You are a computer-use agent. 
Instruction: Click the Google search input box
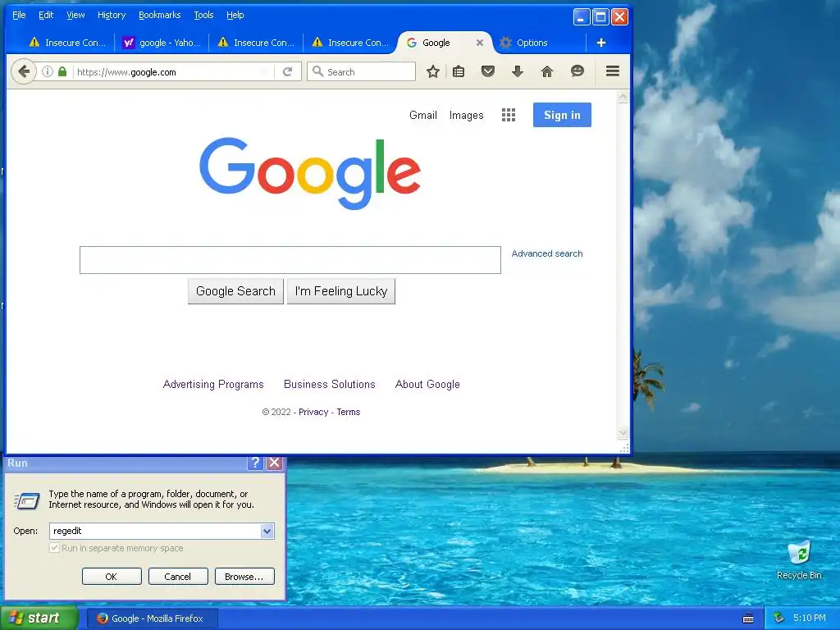290,260
